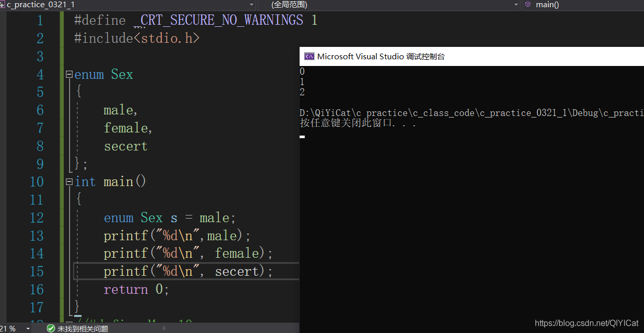Click the project file icon at top left
Image resolution: width=644 pixels, height=333 pixels.
pos(3,5)
